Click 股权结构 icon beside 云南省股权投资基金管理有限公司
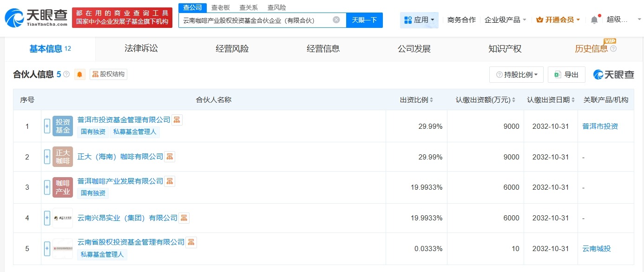644x272 pixels. tap(191, 242)
